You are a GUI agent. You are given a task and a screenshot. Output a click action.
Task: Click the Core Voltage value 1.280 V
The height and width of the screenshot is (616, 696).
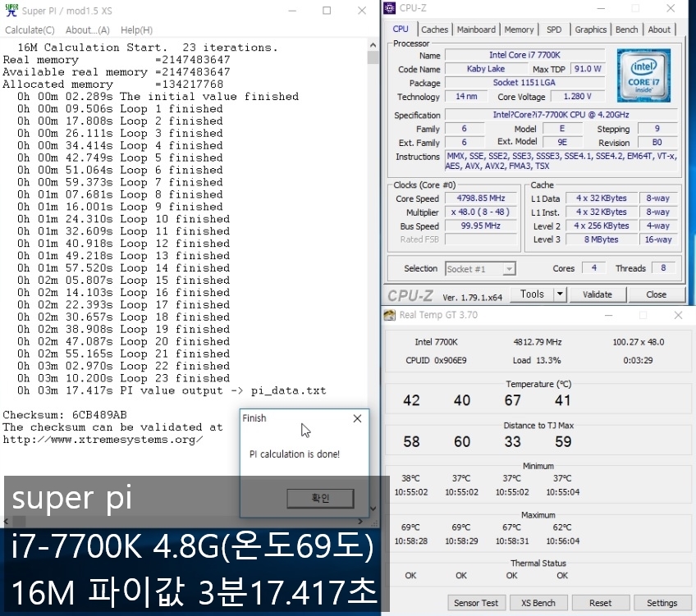click(578, 96)
